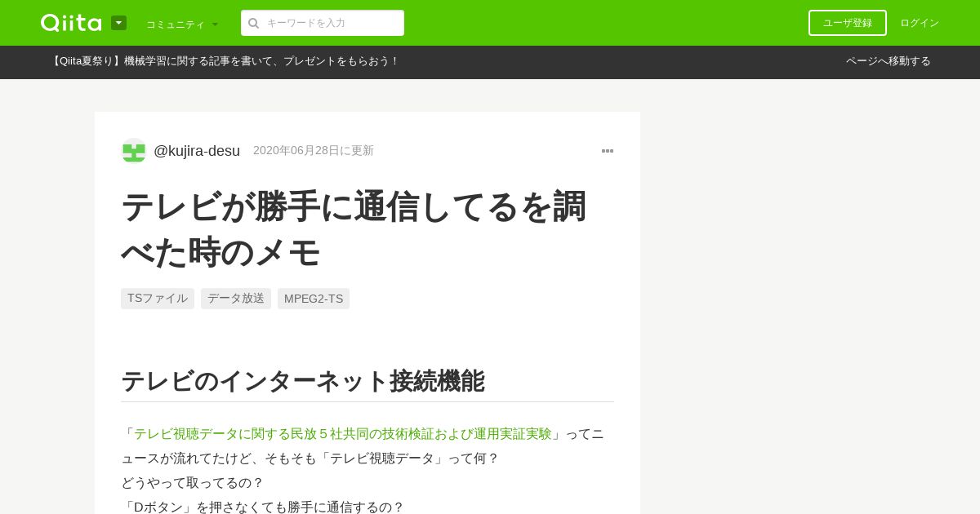Click ページへ移動する link

click(889, 61)
